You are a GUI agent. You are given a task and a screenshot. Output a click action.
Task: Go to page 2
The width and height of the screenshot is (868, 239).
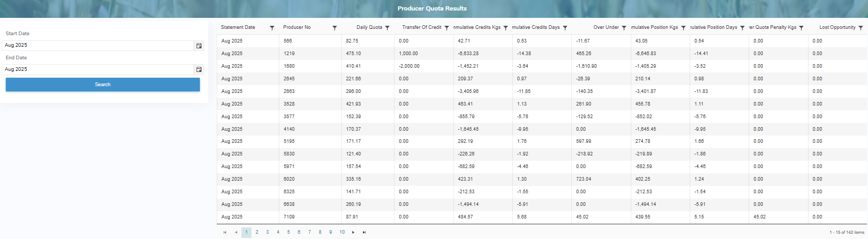(257, 232)
